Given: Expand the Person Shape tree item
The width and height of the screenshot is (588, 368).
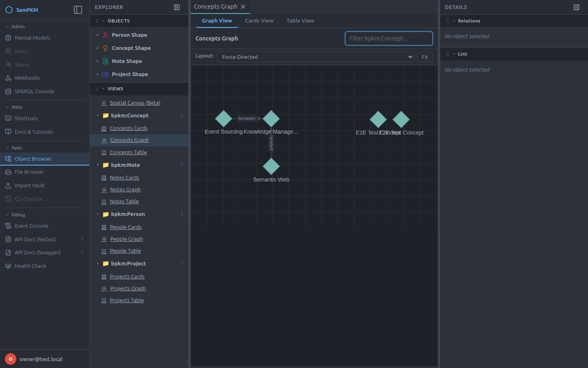Looking at the screenshot, I should pos(98,35).
